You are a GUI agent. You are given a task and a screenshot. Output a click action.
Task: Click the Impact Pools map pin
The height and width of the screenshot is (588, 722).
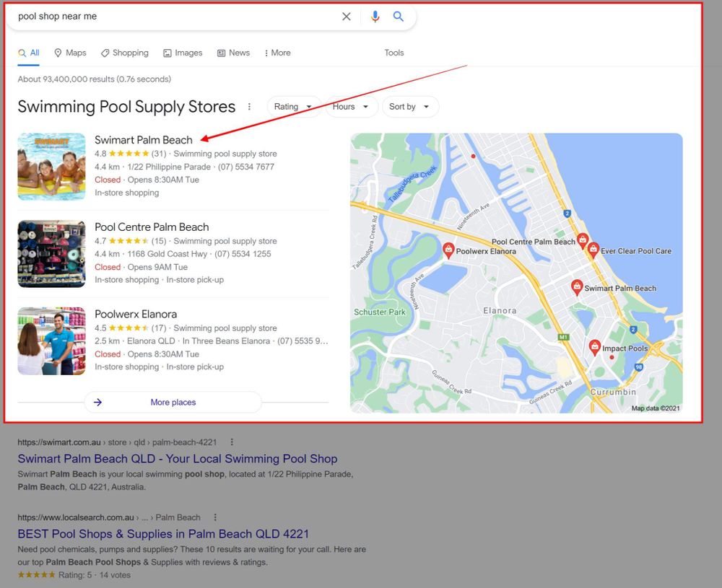(x=594, y=347)
